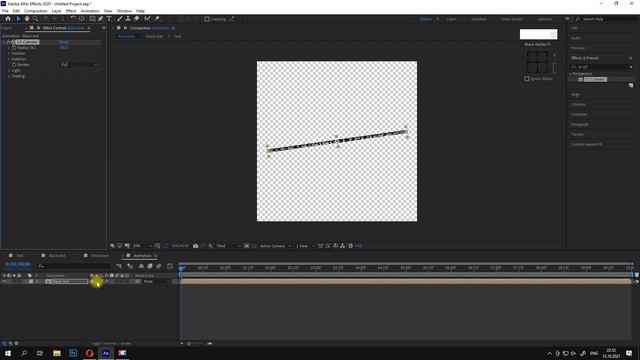Select the Brush tool
Screen dimensions: 640x360
[120, 19]
